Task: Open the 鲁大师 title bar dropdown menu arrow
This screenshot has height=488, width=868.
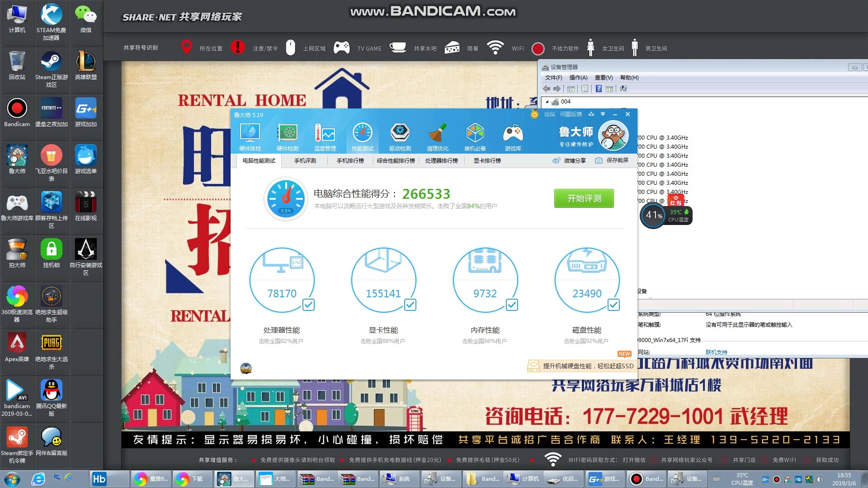Action: click(x=603, y=114)
